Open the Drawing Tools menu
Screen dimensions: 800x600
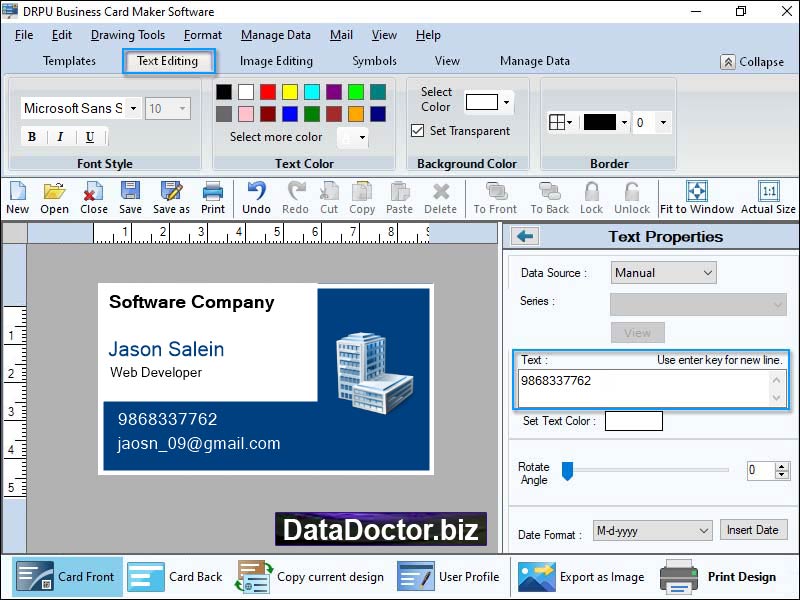[x=128, y=35]
